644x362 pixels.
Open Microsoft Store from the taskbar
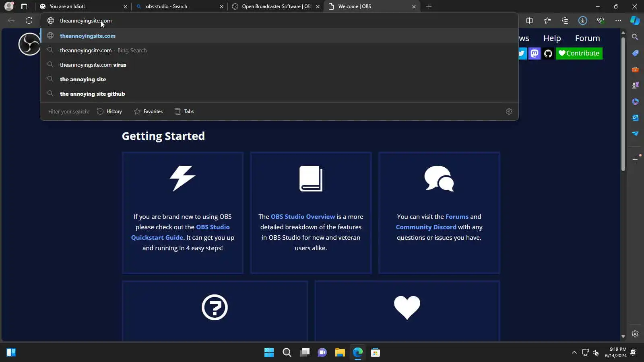tap(375, 353)
